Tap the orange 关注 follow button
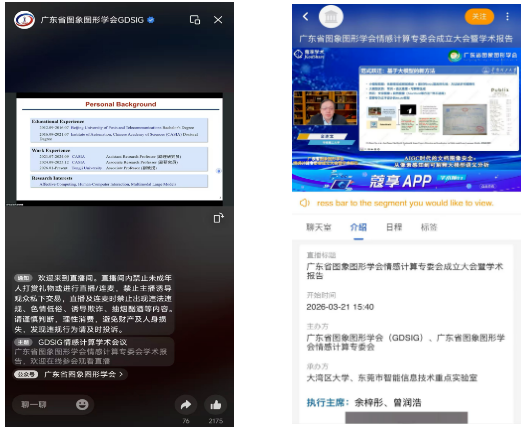This screenshot has height=427, width=526. [x=479, y=16]
